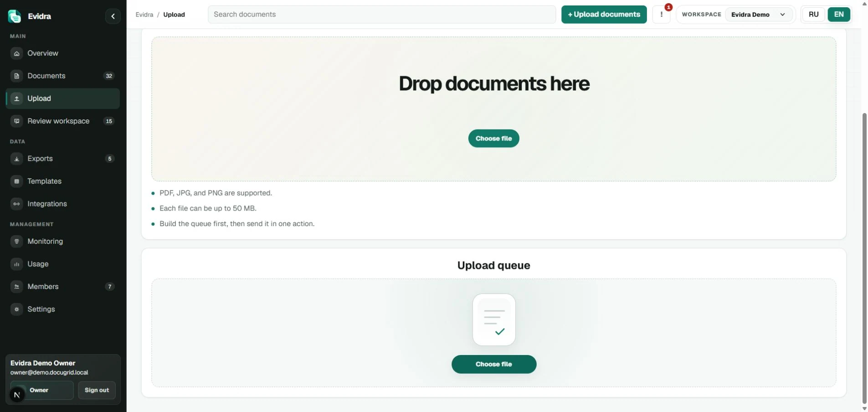This screenshot has width=868, height=412.
Task: Open the notifications alert icon
Action: pos(661,15)
